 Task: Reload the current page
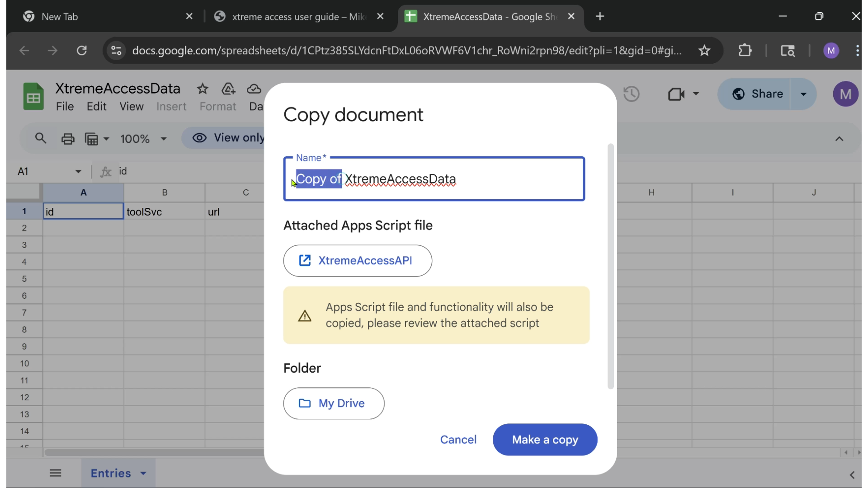[81, 51]
